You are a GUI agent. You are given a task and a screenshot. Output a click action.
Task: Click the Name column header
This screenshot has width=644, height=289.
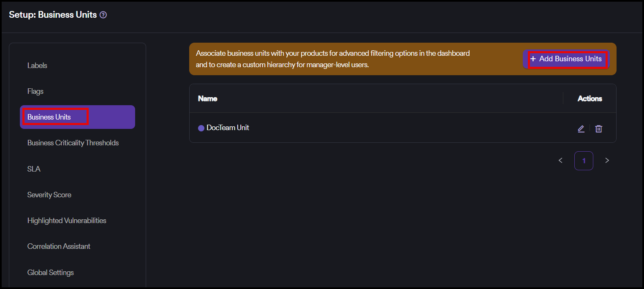[207, 98]
